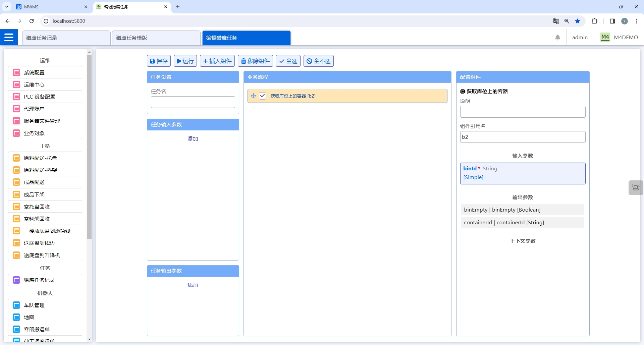644x345 pixels.
Task: Click the sidebar scroll up arrow
Action: (x=89, y=52)
